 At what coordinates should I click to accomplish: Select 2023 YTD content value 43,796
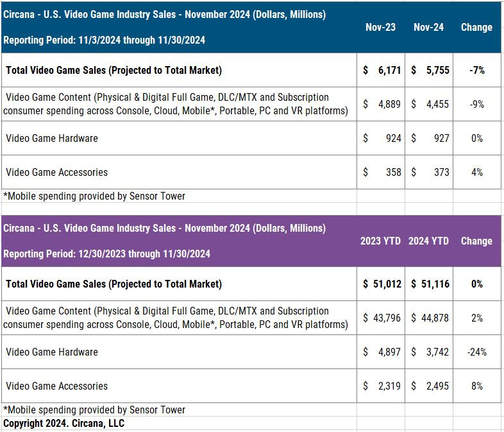pos(381,318)
